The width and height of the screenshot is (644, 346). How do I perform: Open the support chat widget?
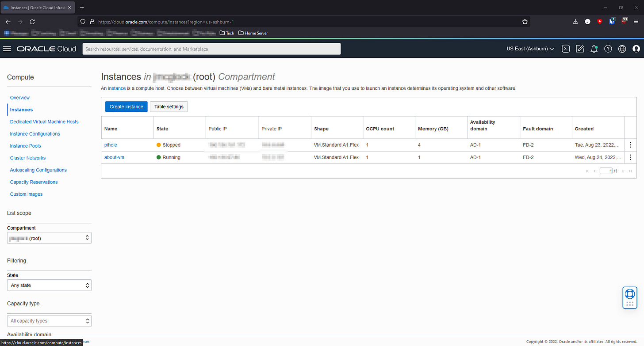click(x=629, y=297)
